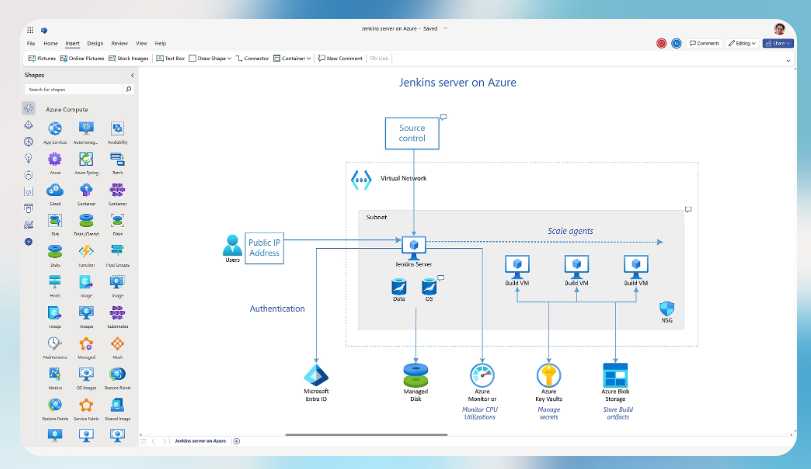Open the Draw Shape dropdown
Screen dimensions: 811x469
click(x=210, y=58)
